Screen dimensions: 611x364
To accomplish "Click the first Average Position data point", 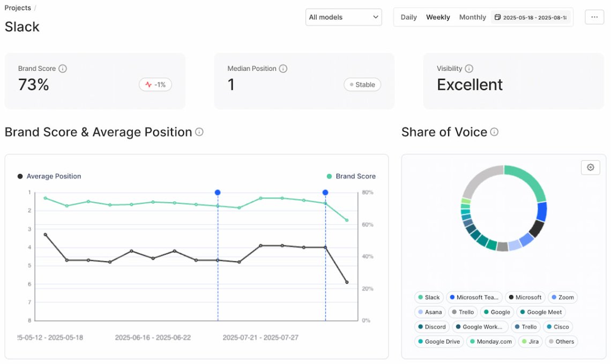I will click(x=46, y=235).
